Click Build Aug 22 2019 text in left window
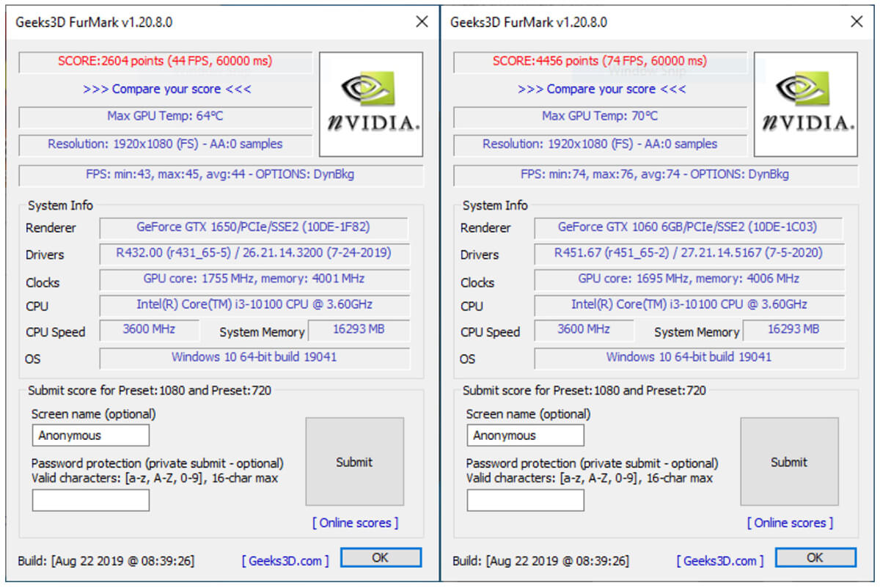 (106, 561)
